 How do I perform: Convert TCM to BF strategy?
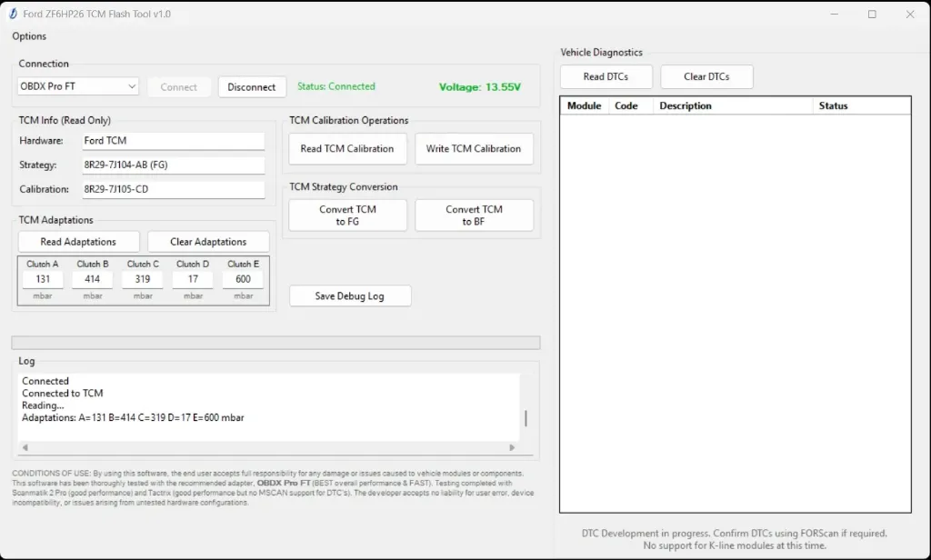tap(474, 215)
